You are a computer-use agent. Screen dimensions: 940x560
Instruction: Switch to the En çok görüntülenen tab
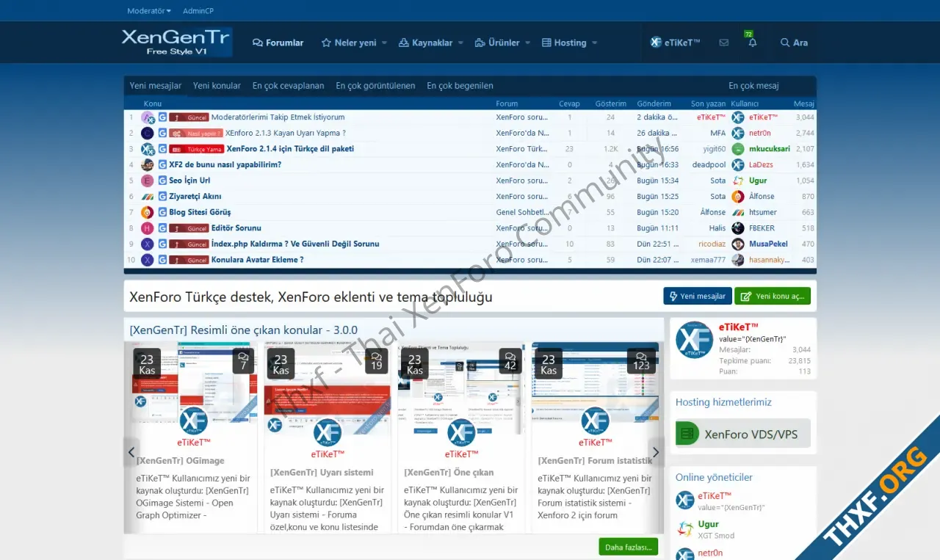[x=375, y=86]
